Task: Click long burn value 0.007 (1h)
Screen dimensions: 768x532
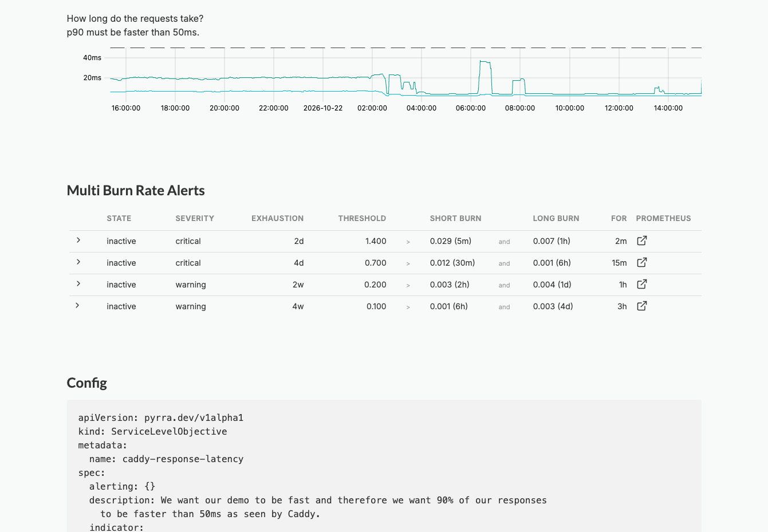Action: [552, 241]
